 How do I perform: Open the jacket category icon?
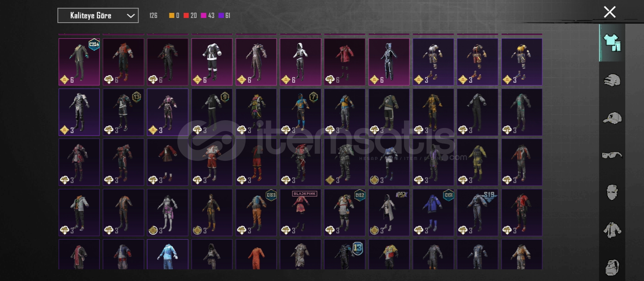click(612, 230)
